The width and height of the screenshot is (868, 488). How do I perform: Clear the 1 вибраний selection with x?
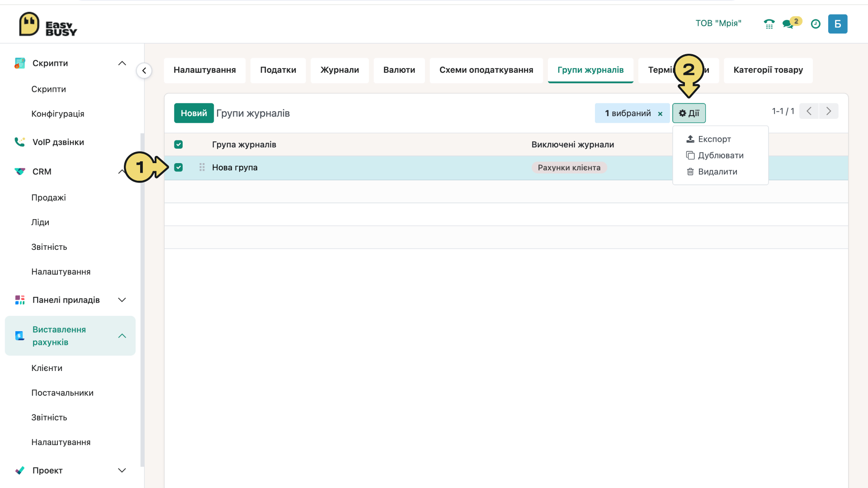coord(660,114)
